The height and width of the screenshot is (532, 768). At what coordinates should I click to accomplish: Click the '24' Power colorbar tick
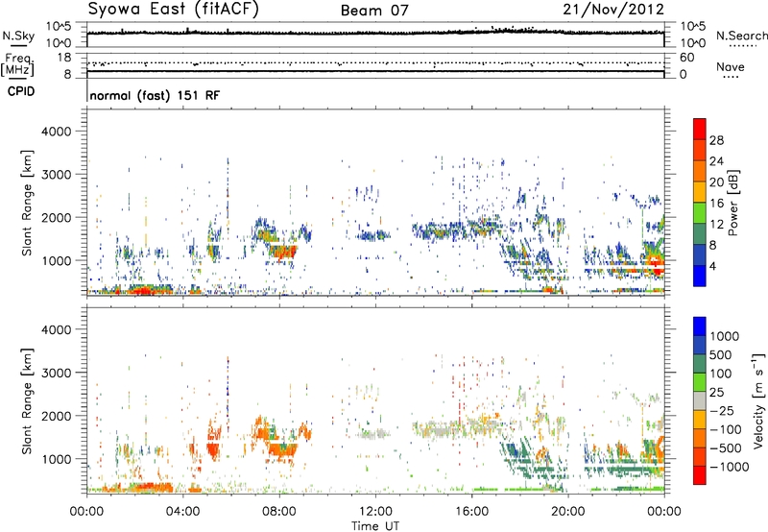[716, 161]
